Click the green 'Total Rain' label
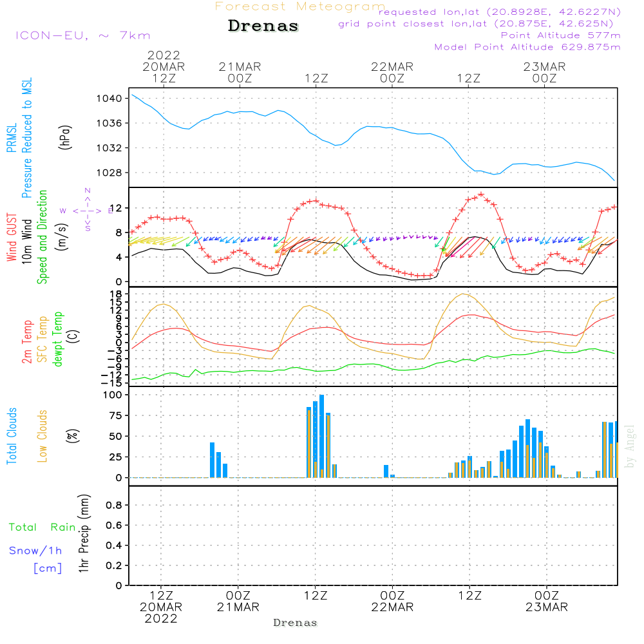This screenshot has width=644, height=644. pyautogui.click(x=43, y=527)
